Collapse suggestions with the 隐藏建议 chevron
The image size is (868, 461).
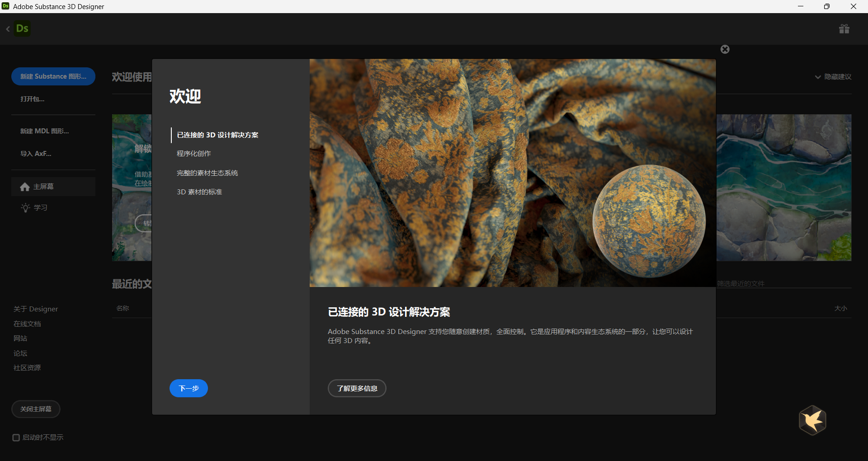817,77
